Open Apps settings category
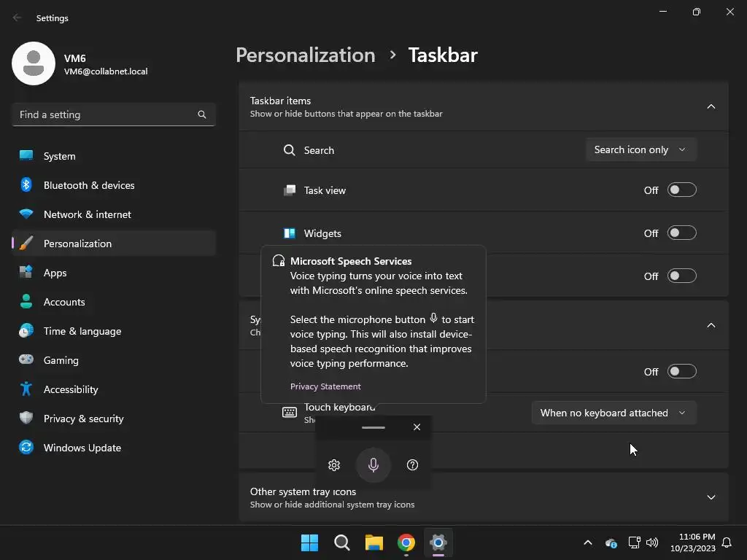Screen dimensions: 747x560 coord(114,273)
